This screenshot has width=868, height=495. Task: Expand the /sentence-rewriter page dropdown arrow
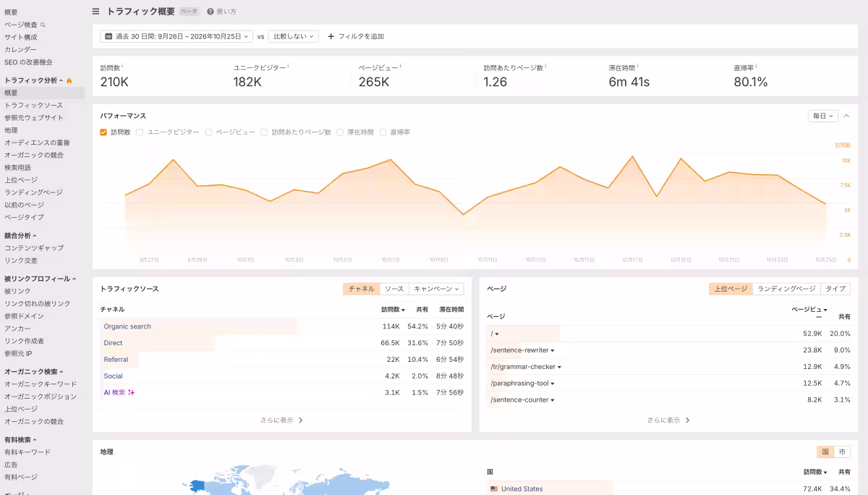[x=553, y=350]
